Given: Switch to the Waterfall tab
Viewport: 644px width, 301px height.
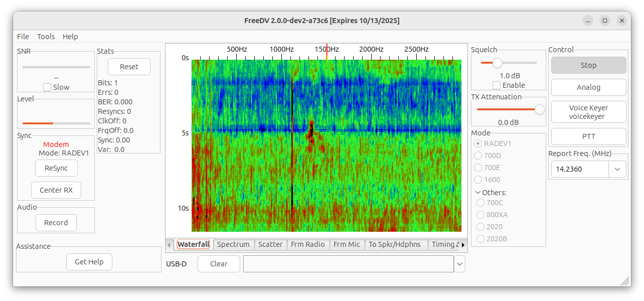Looking at the screenshot, I should 194,244.
